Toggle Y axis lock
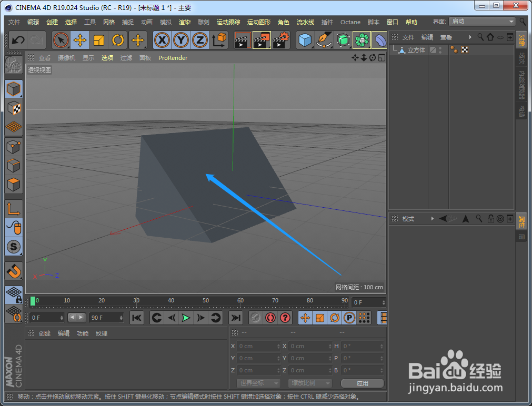Viewport: 532px width, 406px height. click(x=181, y=40)
